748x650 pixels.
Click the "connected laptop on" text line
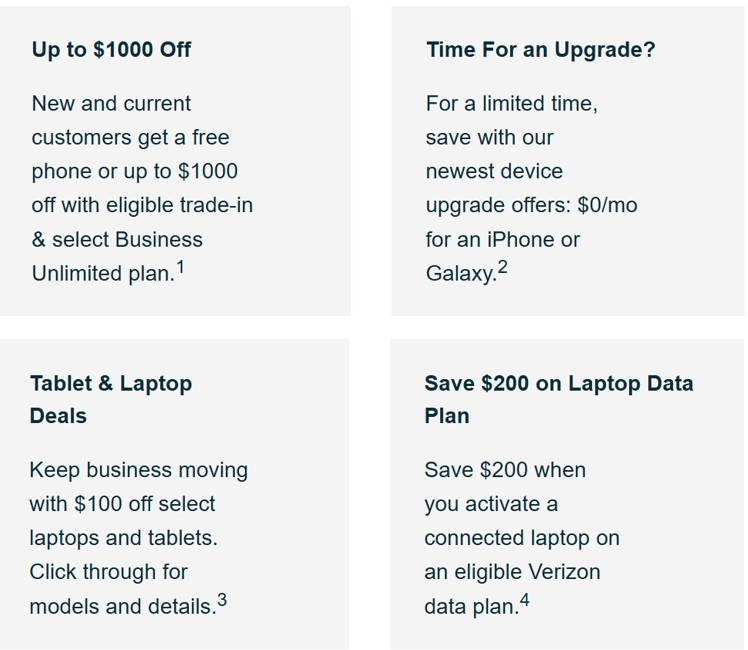(x=521, y=538)
